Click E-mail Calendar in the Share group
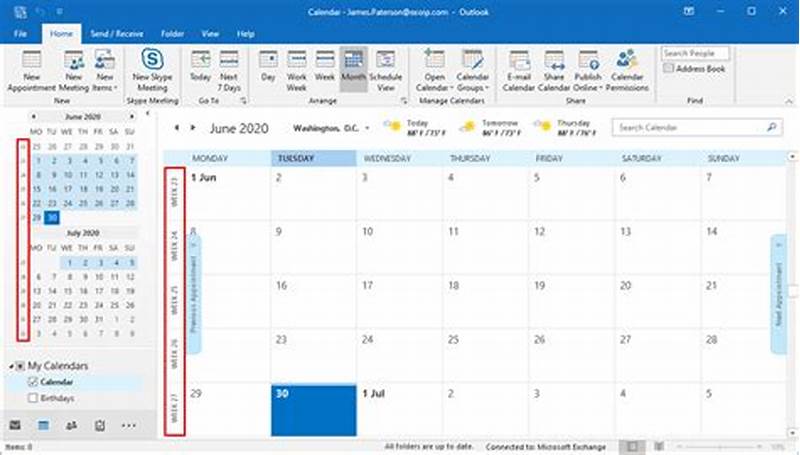 click(x=519, y=71)
